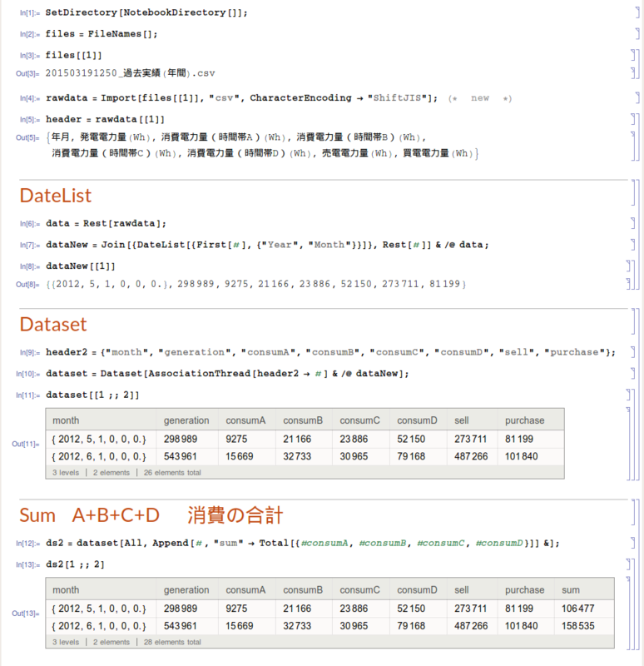This screenshot has width=644, height=666.
Task: Click the files[[1]] input cell
Action: click(74, 55)
